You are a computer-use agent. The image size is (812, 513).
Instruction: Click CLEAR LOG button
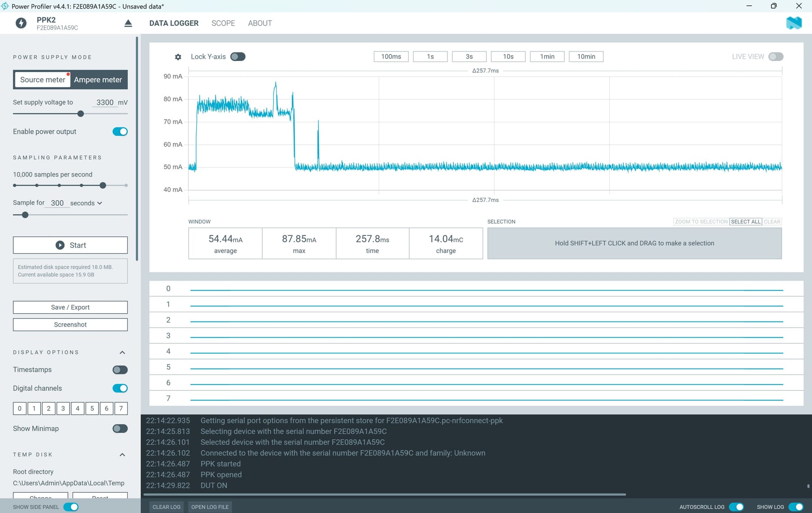pyautogui.click(x=166, y=507)
